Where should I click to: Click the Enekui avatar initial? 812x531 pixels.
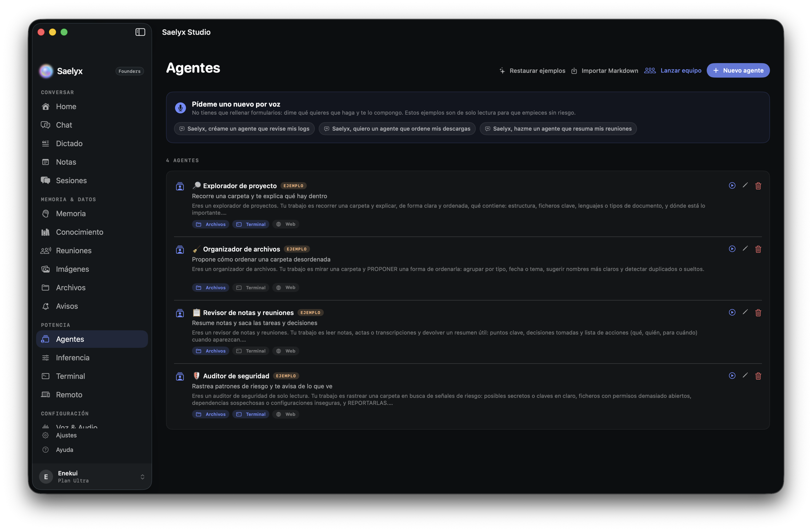46,477
